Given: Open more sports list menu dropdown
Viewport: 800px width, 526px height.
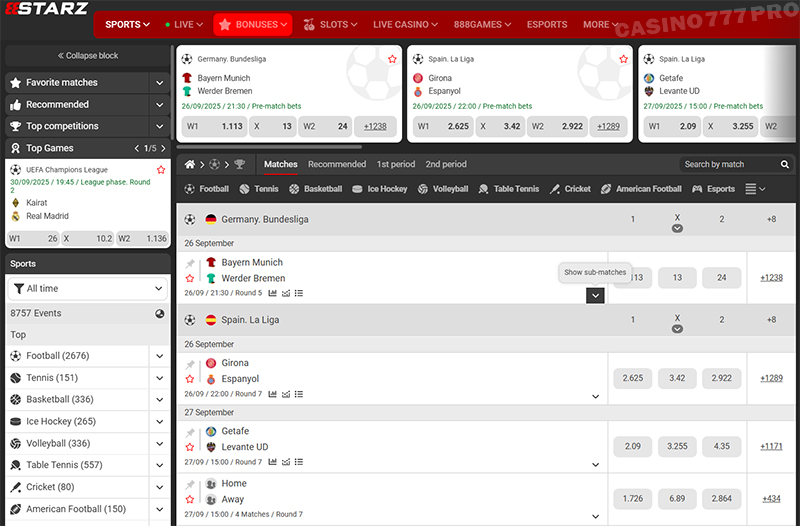Looking at the screenshot, I should coord(755,189).
